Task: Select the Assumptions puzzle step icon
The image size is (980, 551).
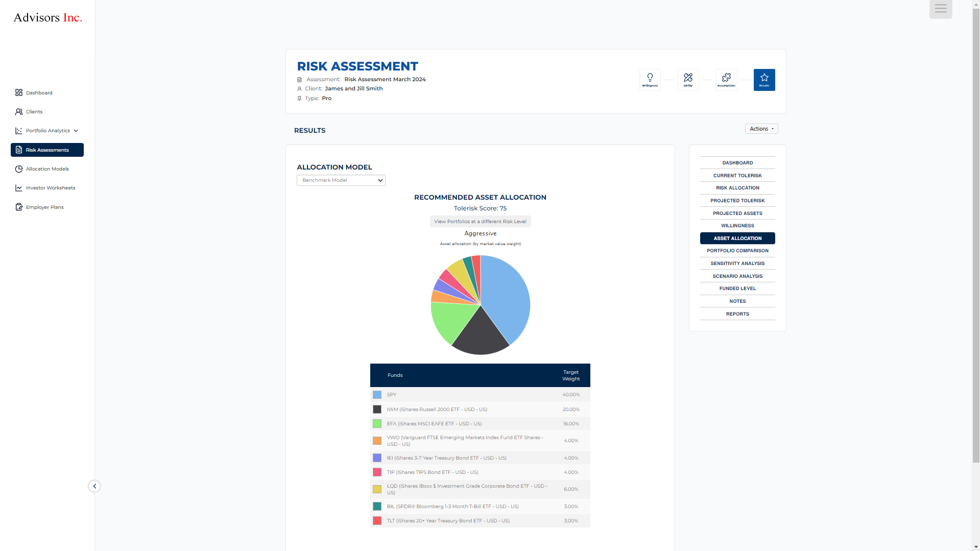Action: [726, 80]
